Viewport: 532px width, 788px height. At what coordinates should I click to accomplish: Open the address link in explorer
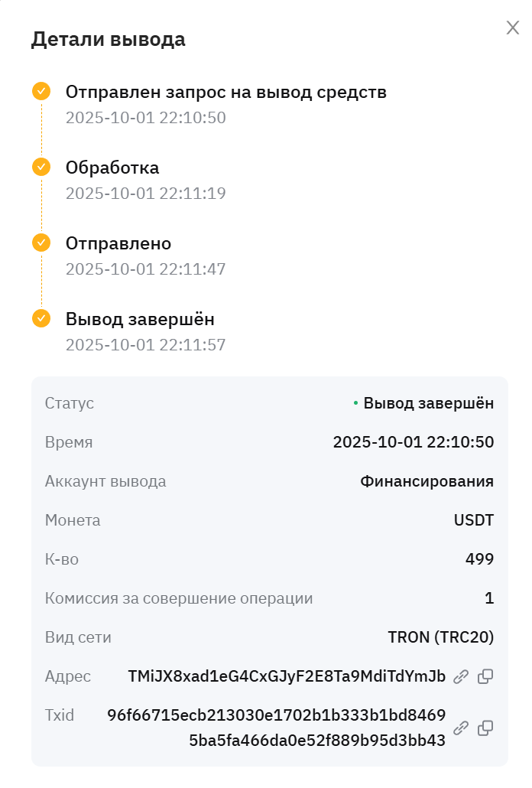[461, 676]
